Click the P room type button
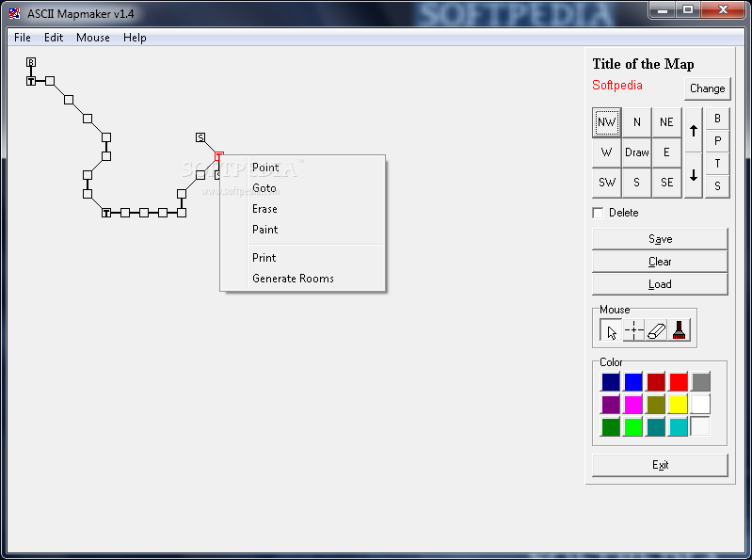 click(x=717, y=141)
